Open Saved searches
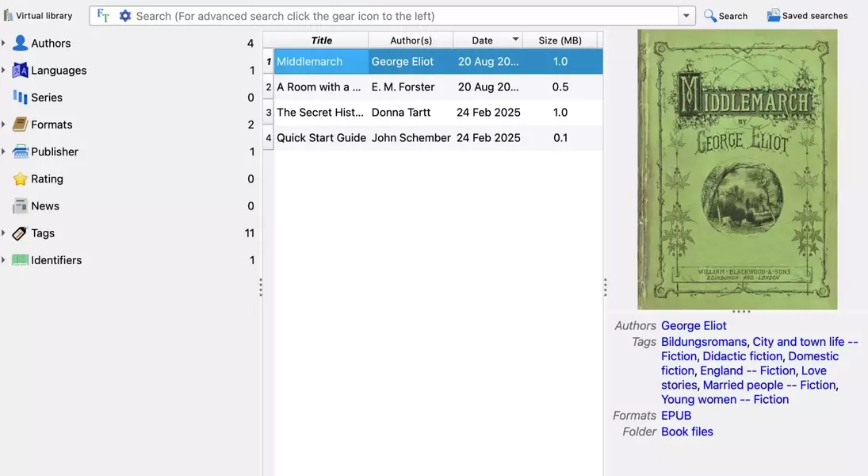 point(807,16)
